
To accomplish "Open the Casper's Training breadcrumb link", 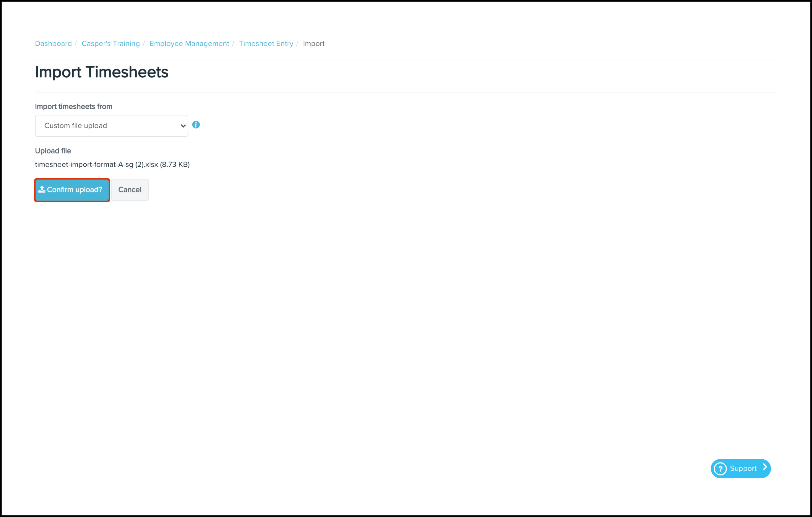I will click(111, 43).
